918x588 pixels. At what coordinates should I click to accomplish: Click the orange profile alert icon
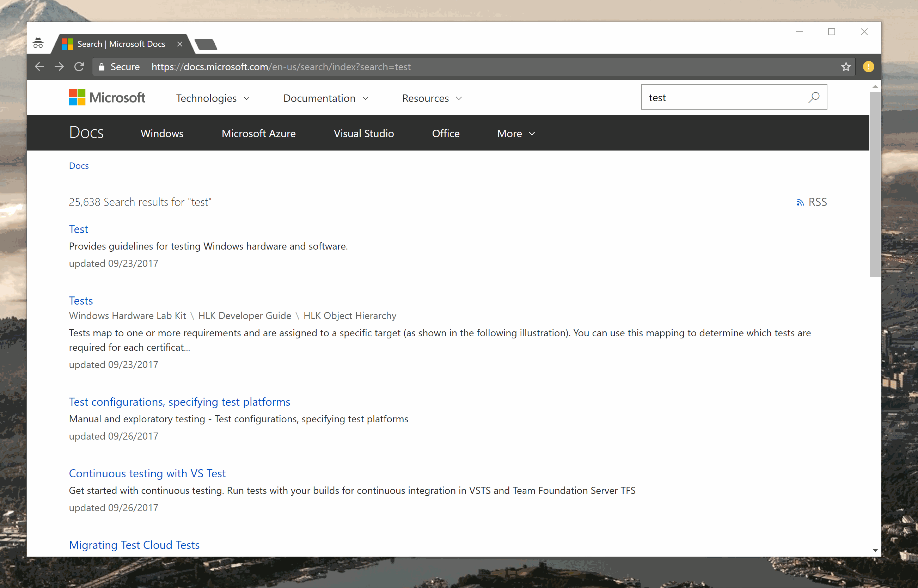coord(868,66)
